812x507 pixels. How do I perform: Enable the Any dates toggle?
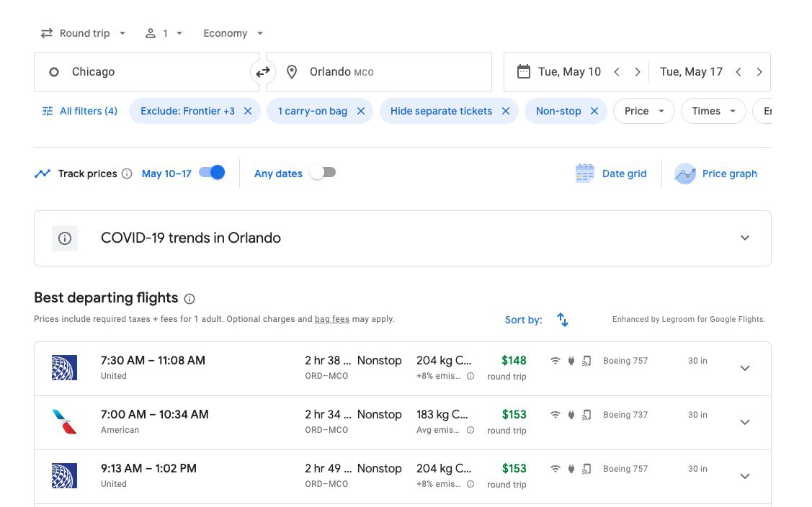click(322, 173)
